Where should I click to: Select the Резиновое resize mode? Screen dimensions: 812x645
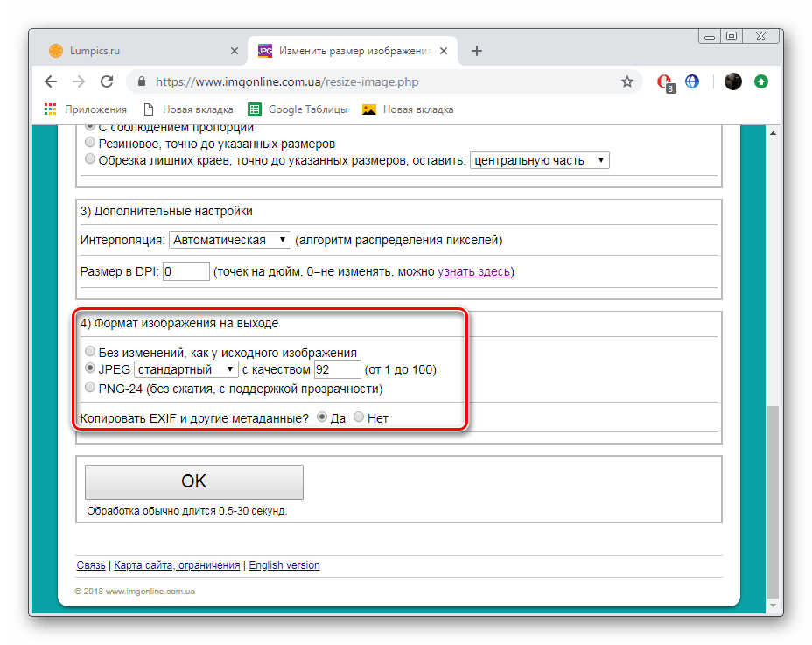[x=90, y=143]
